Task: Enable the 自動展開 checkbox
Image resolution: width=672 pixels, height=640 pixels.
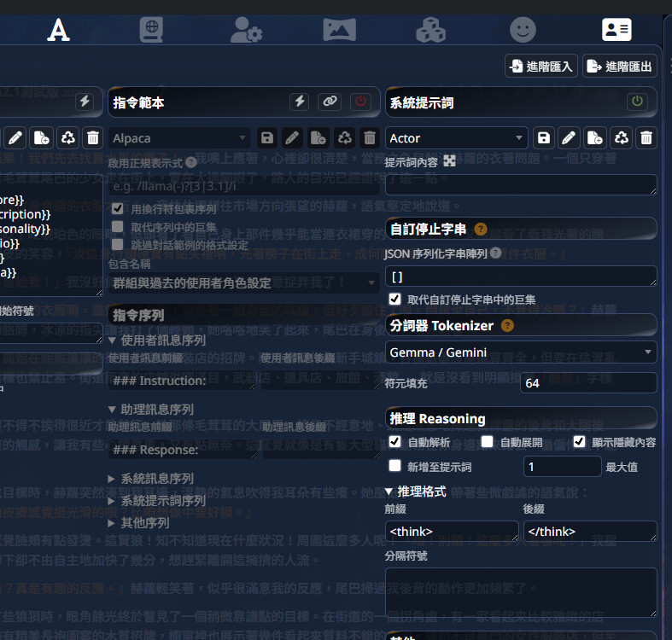Action: pos(487,441)
